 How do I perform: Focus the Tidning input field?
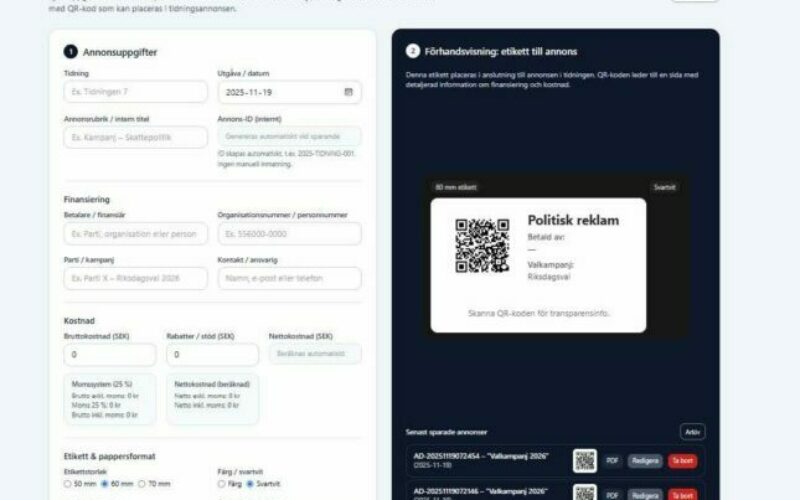click(x=135, y=92)
